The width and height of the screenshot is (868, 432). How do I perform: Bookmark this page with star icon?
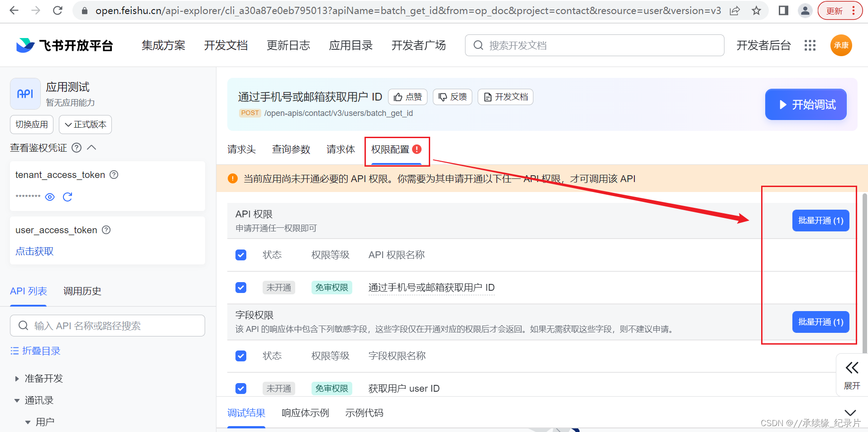(756, 10)
